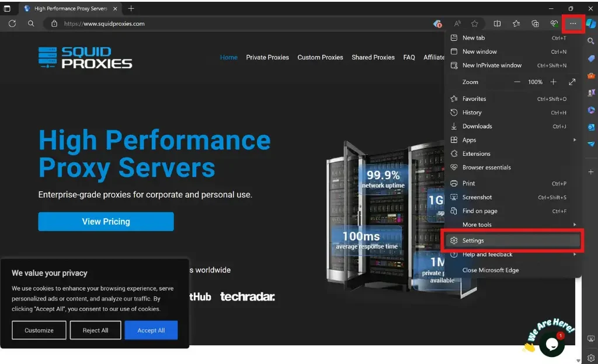
Task: Choose Screenshot from the menu
Action: [x=513, y=197]
